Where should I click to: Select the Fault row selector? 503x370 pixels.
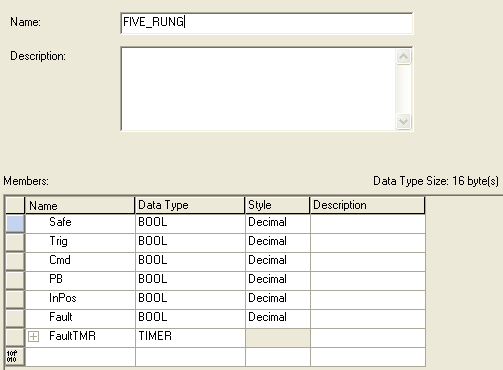(15, 318)
